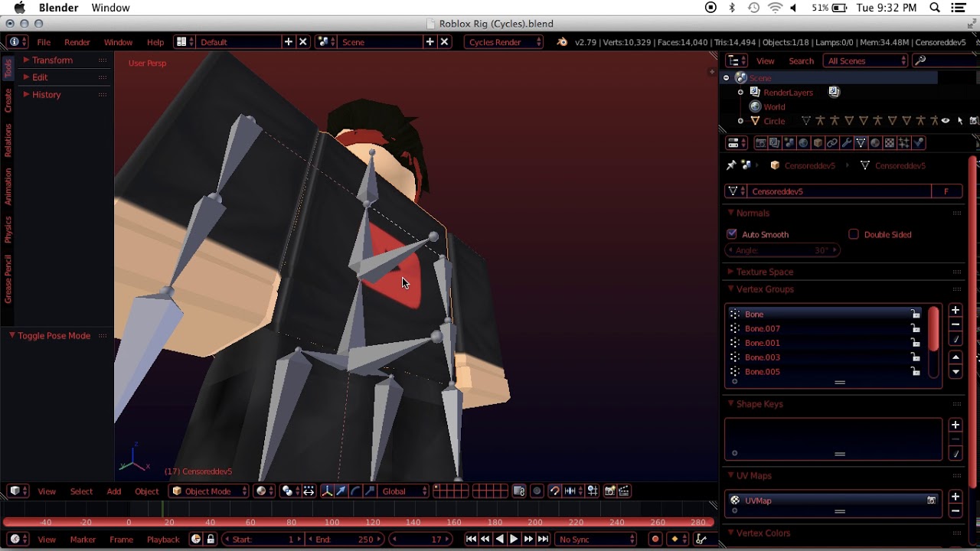Image resolution: width=980 pixels, height=551 pixels.
Task: Click the F fake user button
Action: [x=946, y=191]
